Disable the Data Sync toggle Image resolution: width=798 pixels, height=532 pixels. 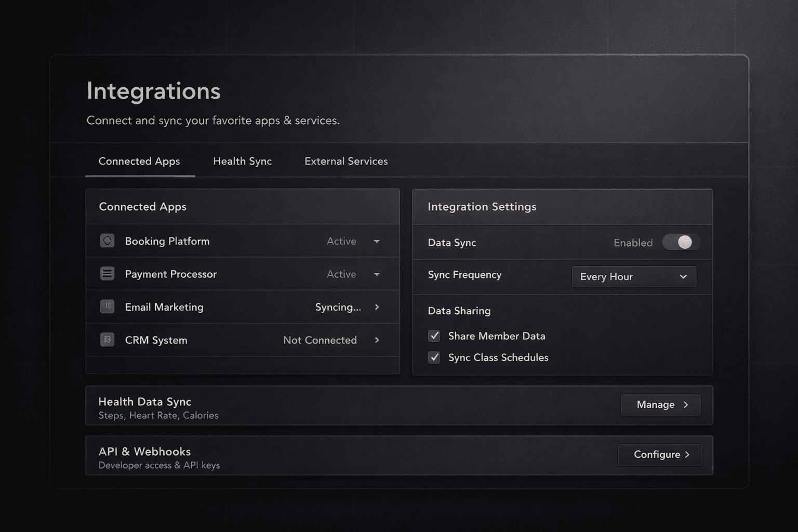pos(680,242)
